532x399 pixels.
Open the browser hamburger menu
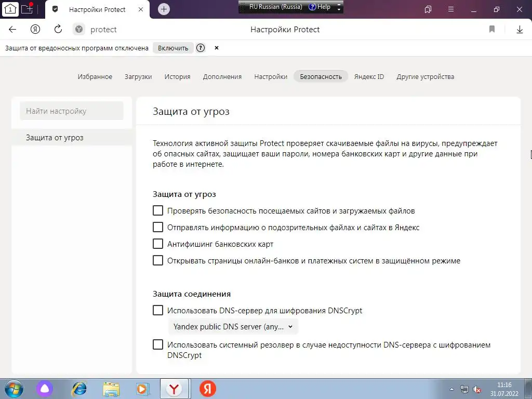(x=451, y=9)
